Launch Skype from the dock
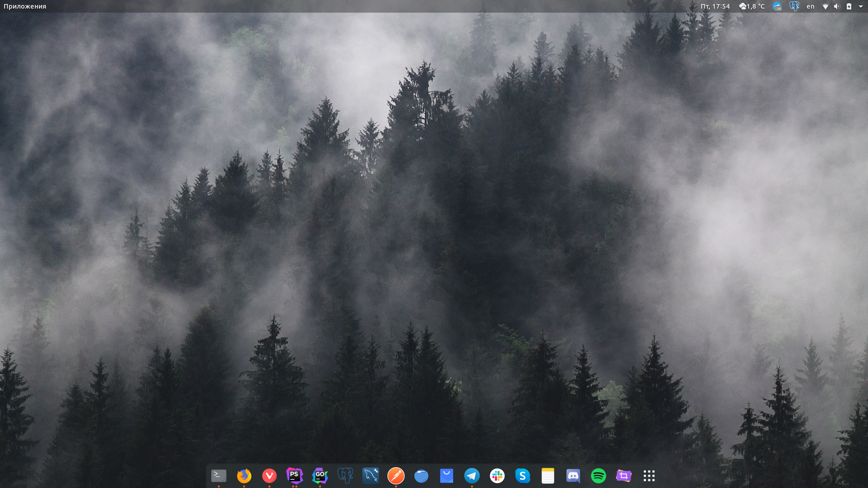 tap(523, 475)
